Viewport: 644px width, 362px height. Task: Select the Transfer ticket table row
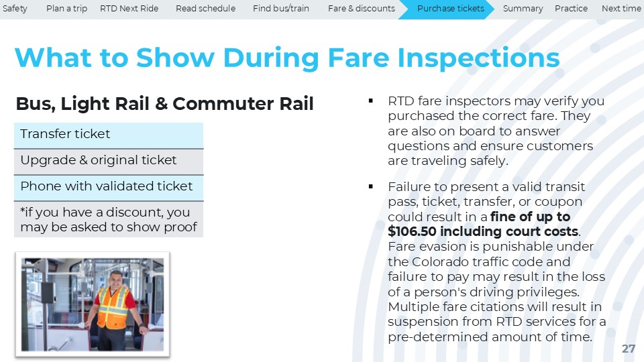109,135
